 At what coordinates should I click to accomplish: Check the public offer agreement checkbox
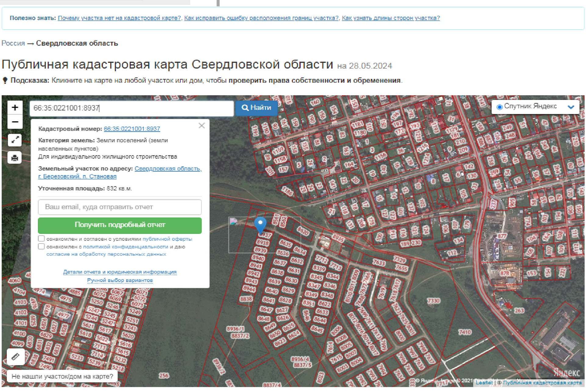42,238
